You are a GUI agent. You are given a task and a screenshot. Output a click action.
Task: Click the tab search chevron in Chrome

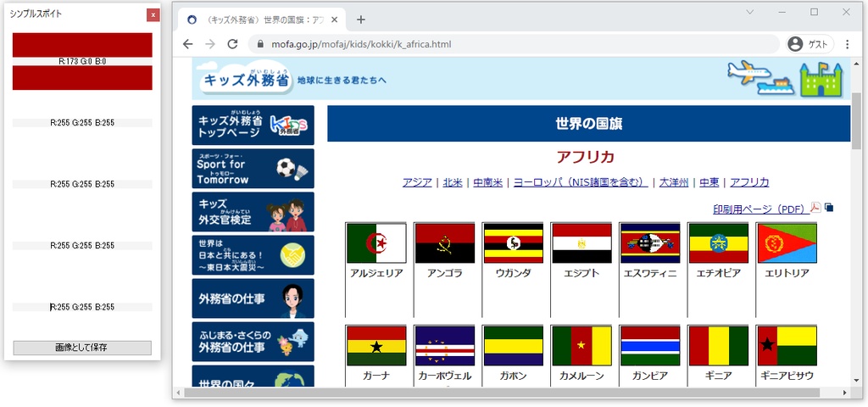pyautogui.click(x=750, y=12)
